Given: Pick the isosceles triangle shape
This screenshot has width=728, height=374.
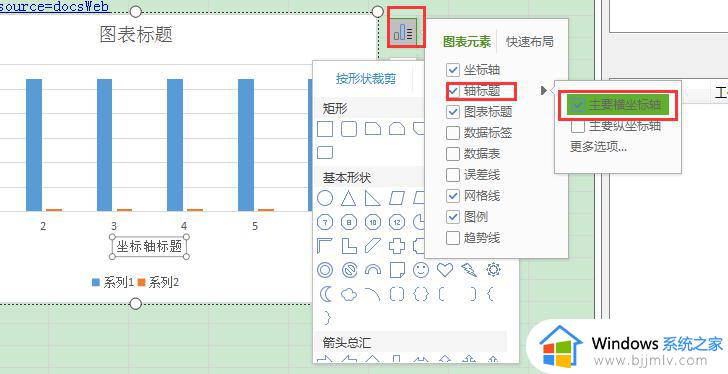Looking at the screenshot, I should point(349,198).
